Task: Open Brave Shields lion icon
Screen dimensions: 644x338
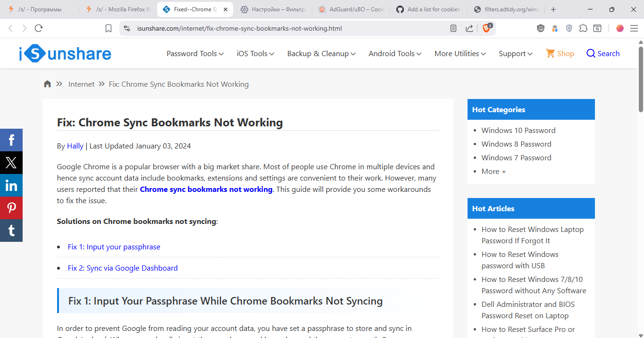Action: coord(486,28)
